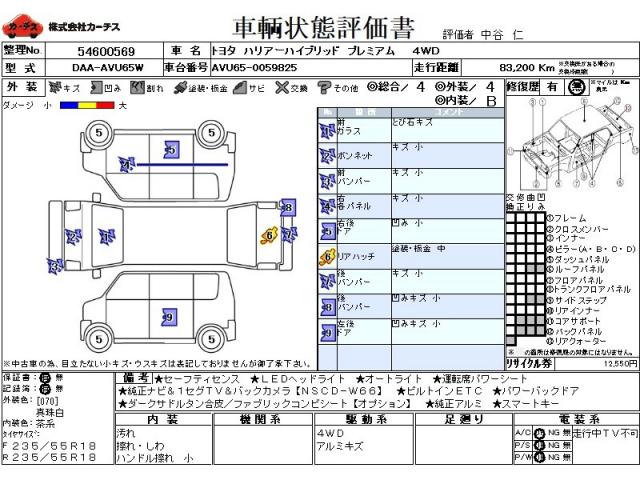Viewport: 640px width, 480px height.
Task: Click the comment 凹み 小 for 右後ドア
Action: (x=407, y=223)
